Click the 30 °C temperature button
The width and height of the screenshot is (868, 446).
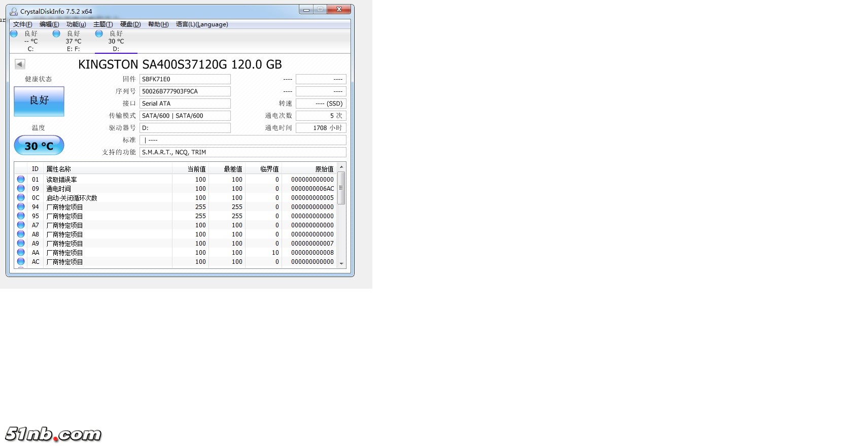[39, 146]
